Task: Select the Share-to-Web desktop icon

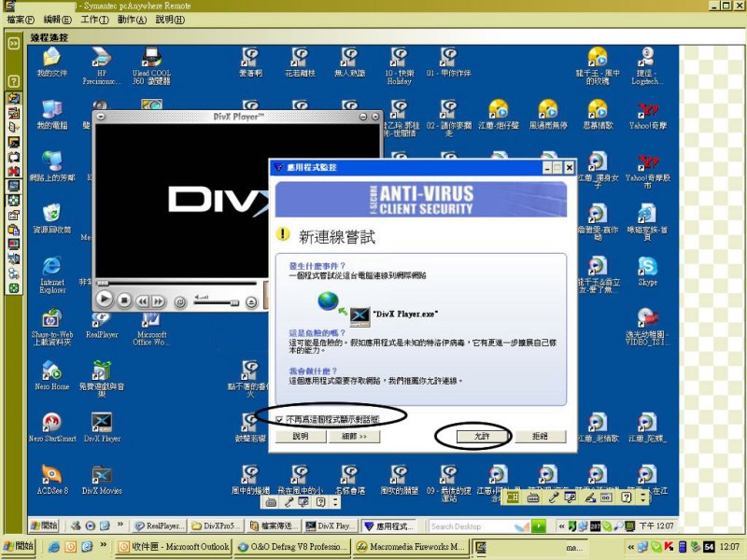Action: pyautogui.click(x=52, y=328)
